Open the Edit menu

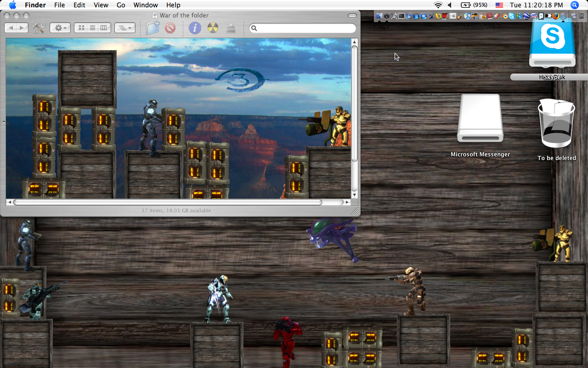(x=79, y=5)
